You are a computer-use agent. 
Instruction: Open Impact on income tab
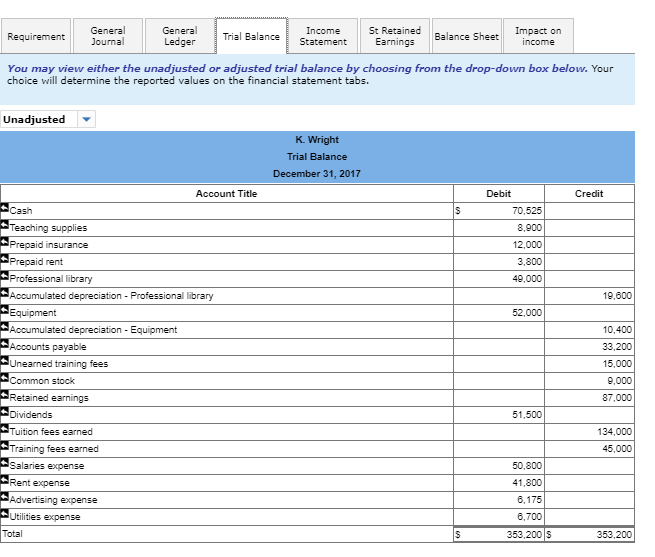pyautogui.click(x=538, y=36)
